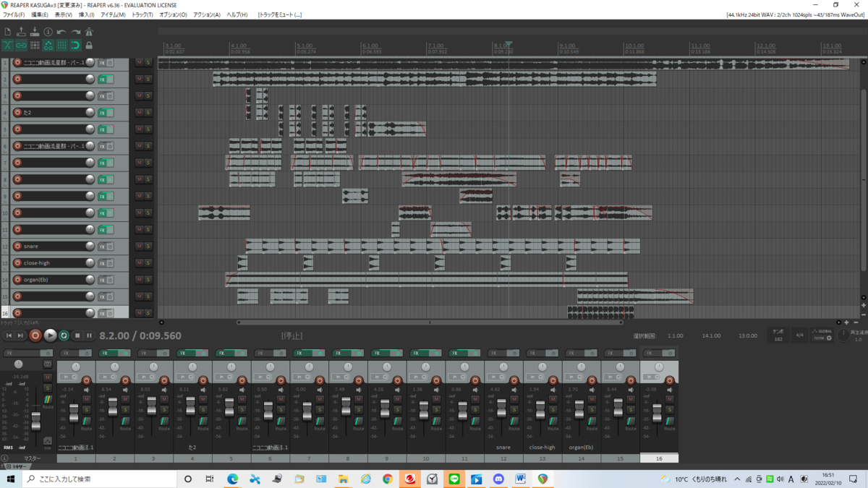The height and width of the screenshot is (488, 868).
Task: Click the 4/4 time signature box
Action: pyautogui.click(x=799, y=335)
